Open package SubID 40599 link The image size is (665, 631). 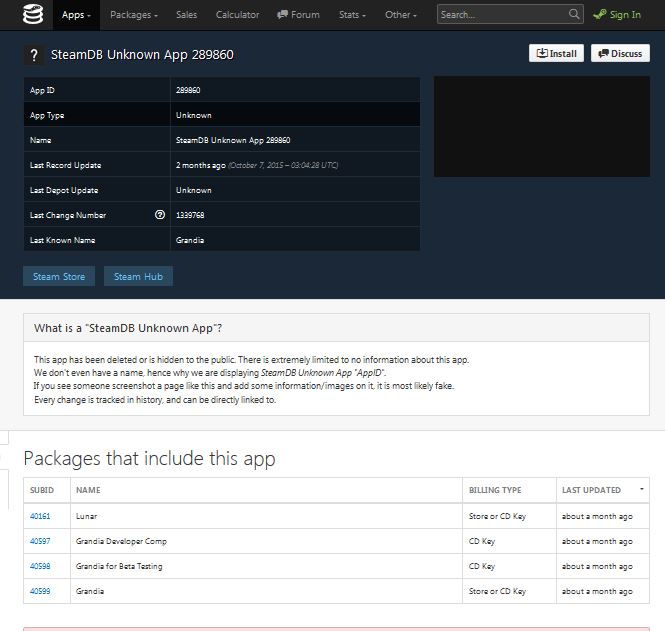pos(40,591)
